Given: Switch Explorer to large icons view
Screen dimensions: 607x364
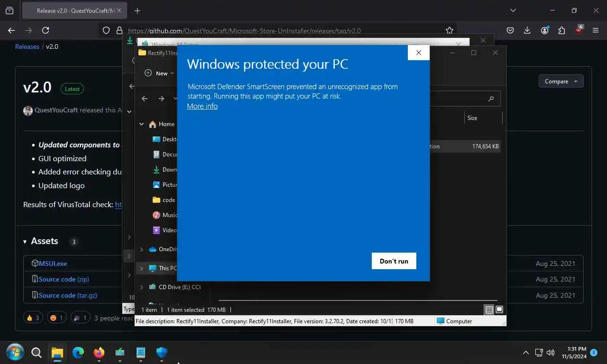Looking at the screenshot, I should (499, 310).
